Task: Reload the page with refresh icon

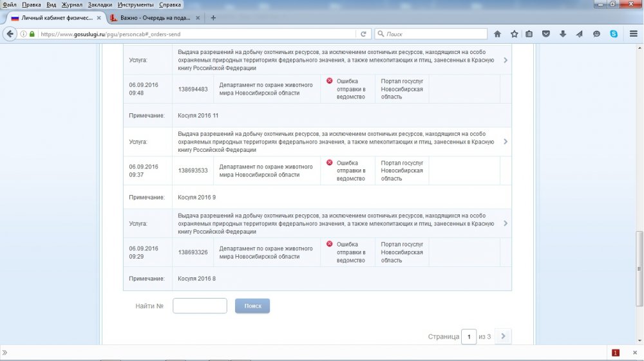Action: [x=364, y=34]
